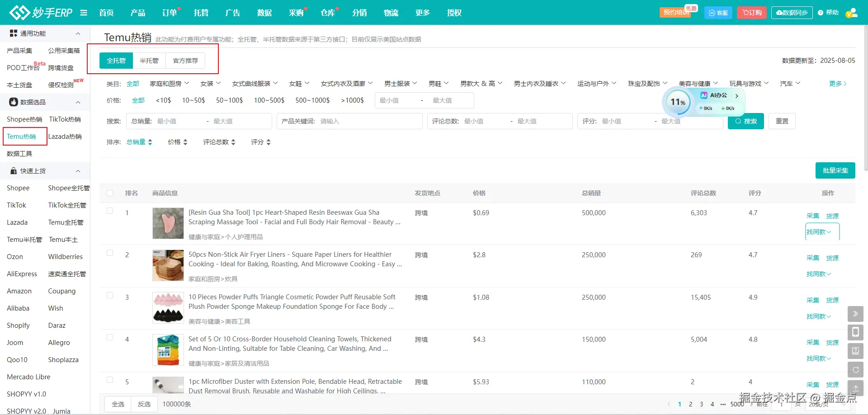Click the 重置 reset button
The height and width of the screenshot is (415, 868).
(782, 121)
